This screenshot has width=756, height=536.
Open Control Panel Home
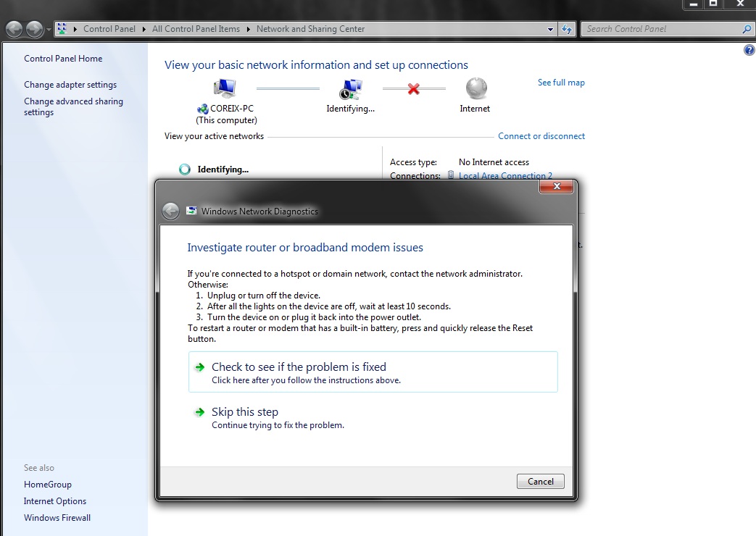[63, 59]
